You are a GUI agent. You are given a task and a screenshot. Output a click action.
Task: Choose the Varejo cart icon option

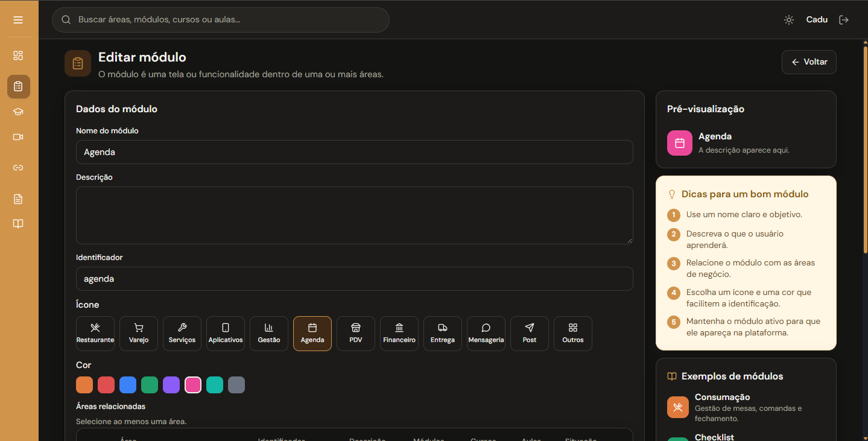139,334
